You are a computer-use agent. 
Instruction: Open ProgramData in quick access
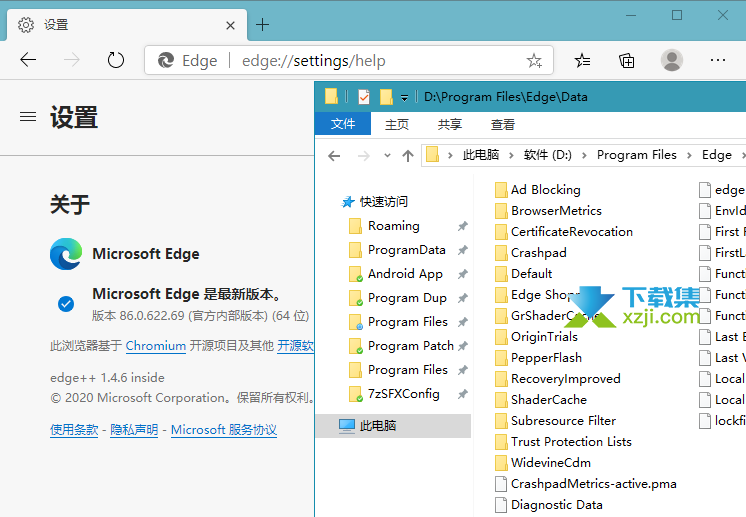(x=398, y=250)
